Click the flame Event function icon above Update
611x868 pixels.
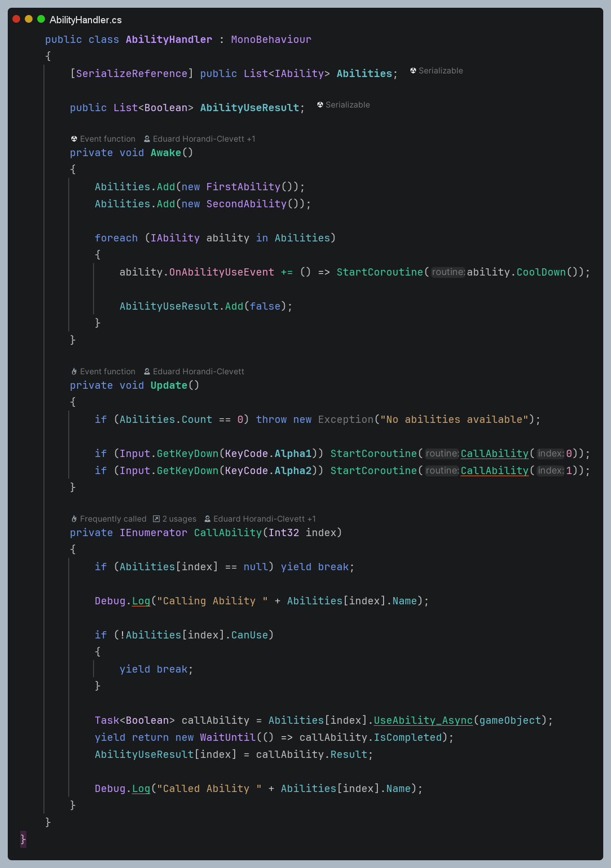coord(74,372)
